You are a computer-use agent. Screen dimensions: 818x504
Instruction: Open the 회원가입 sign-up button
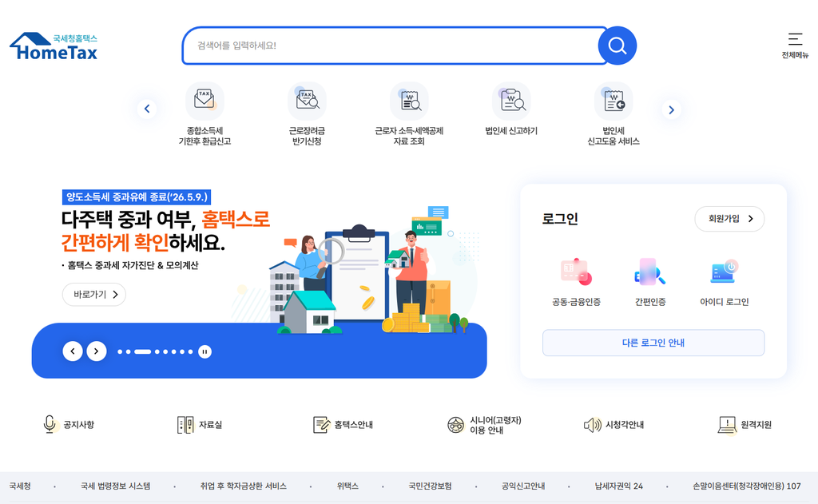(x=729, y=219)
